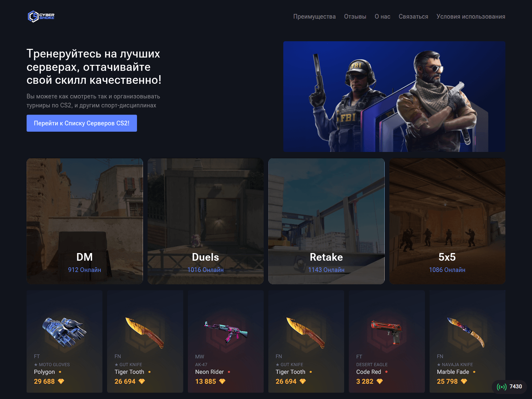This screenshot has width=532, height=399.
Task: Click the diamond icon beside 3 282
Action: click(x=379, y=381)
